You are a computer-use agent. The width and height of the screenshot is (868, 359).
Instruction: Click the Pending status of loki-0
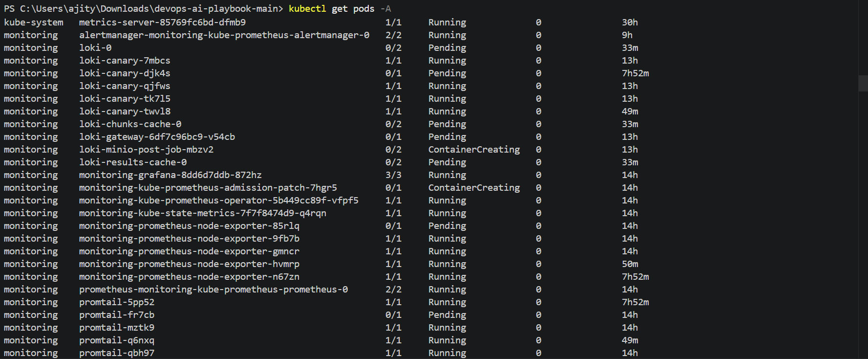pos(447,48)
